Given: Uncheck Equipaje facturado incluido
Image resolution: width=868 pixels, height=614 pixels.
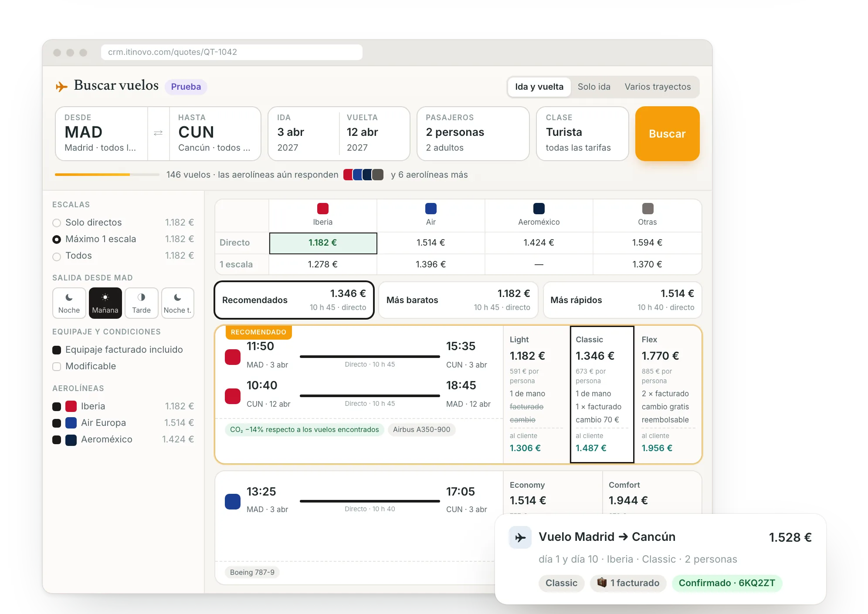Looking at the screenshot, I should click(x=57, y=350).
